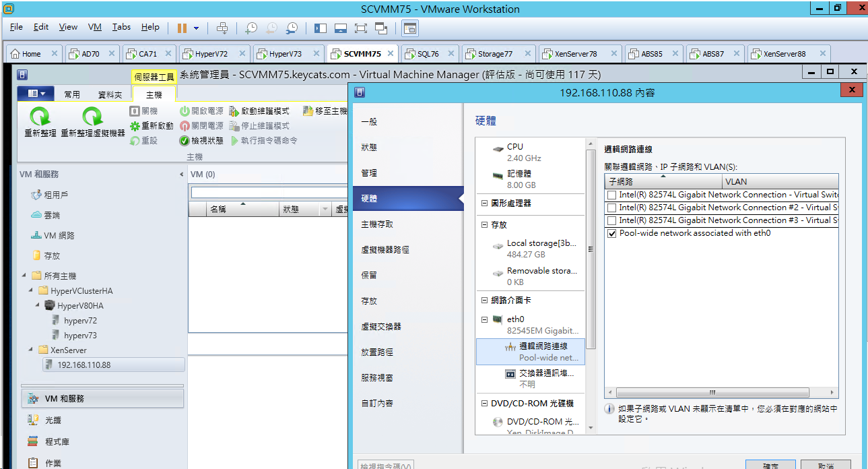Collapse the 所有主機 all hosts tree node
868x469 pixels.
25,276
